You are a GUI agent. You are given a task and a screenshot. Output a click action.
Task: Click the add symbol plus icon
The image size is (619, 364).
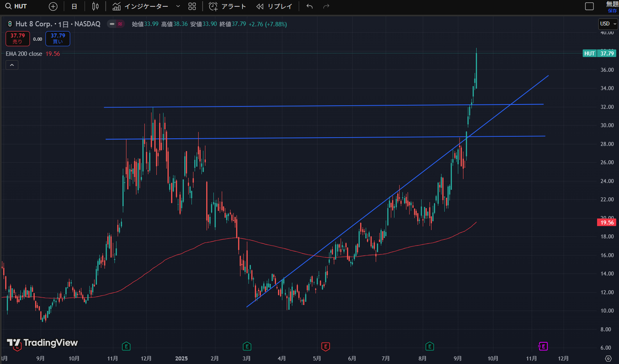point(53,6)
